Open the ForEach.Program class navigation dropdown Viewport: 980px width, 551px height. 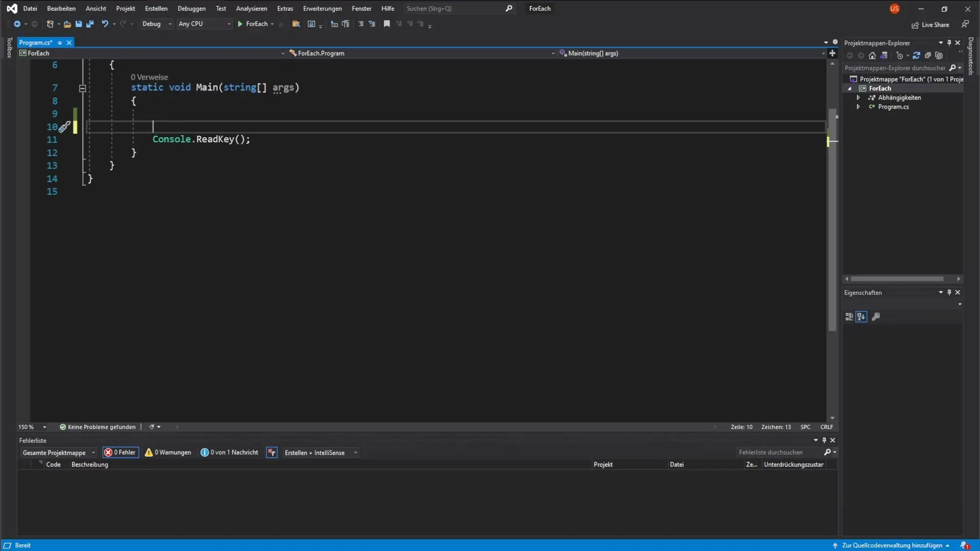point(422,53)
